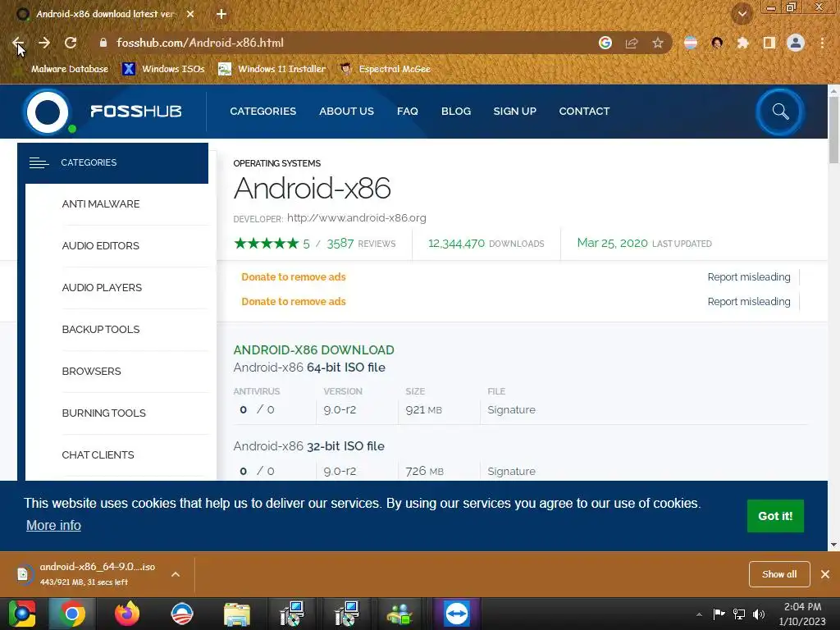
Task: Click the share page icon in the address bar
Action: tap(632, 43)
